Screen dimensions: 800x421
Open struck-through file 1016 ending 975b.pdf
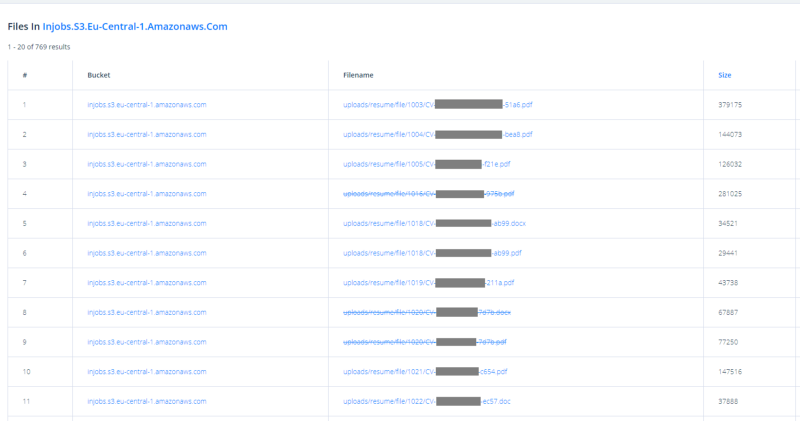429,193
